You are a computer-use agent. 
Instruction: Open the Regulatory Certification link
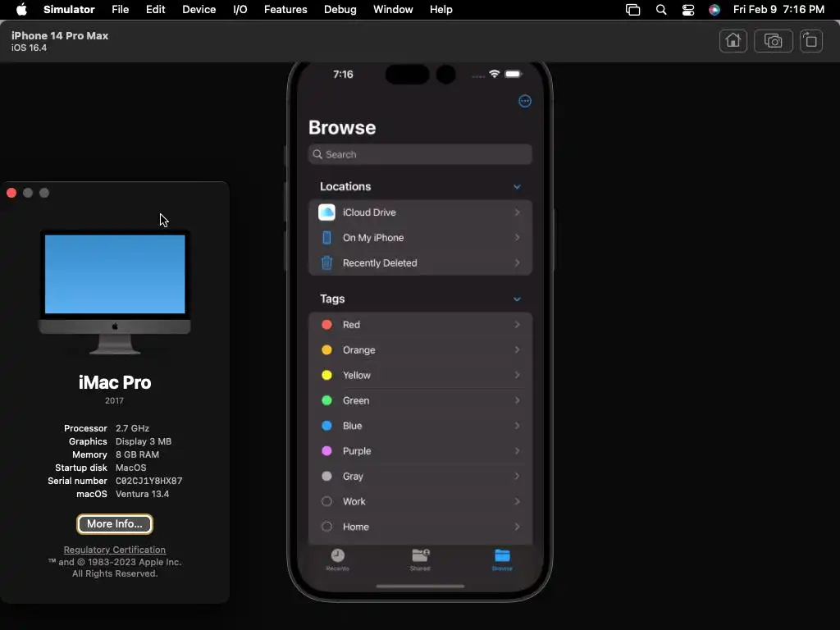[x=115, y=550]
